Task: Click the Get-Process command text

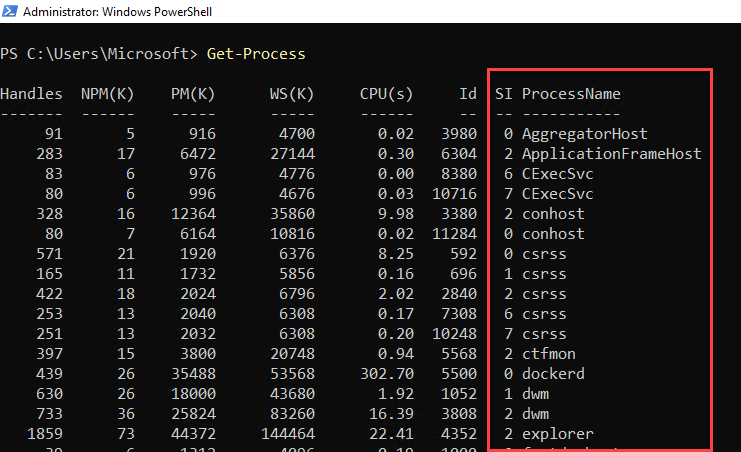Action: click(x=256, y=53)
